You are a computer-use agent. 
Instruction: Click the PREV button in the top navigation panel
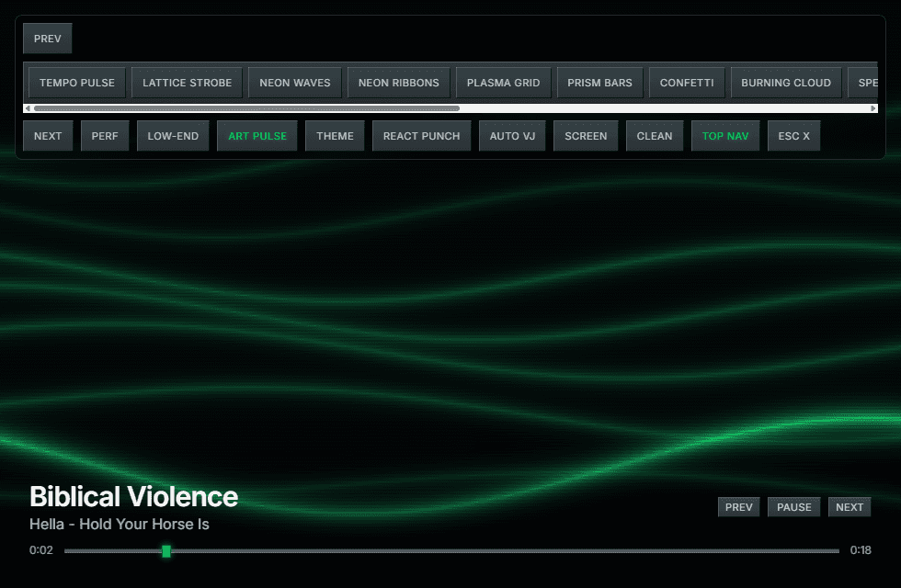click(47, 39)
